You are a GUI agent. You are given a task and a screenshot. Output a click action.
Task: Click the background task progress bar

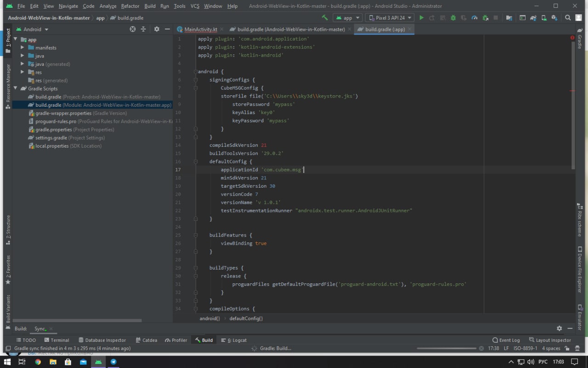[446, 348]
